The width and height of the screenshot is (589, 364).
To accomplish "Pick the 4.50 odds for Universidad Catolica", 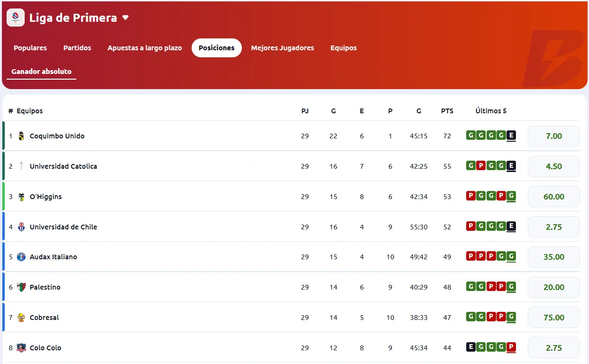I will tap(553, 166).
